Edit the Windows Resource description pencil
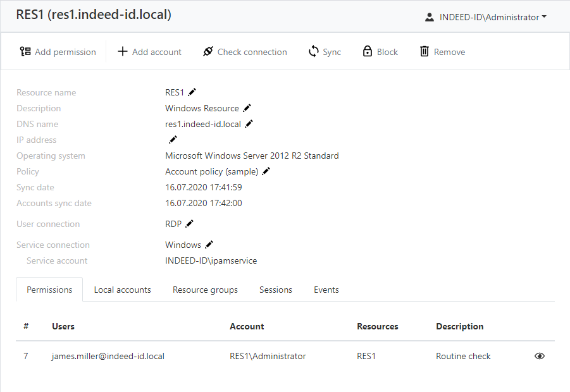Image resolution: width=570 pixels, height=392 pixels. point(247,108)
